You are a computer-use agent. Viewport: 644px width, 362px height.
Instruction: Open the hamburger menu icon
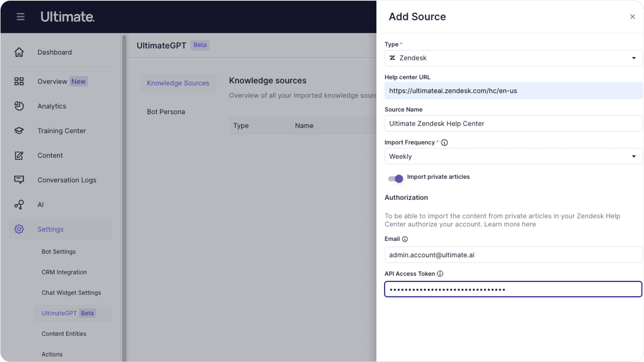pyautogui.click(x=20, y=17)
